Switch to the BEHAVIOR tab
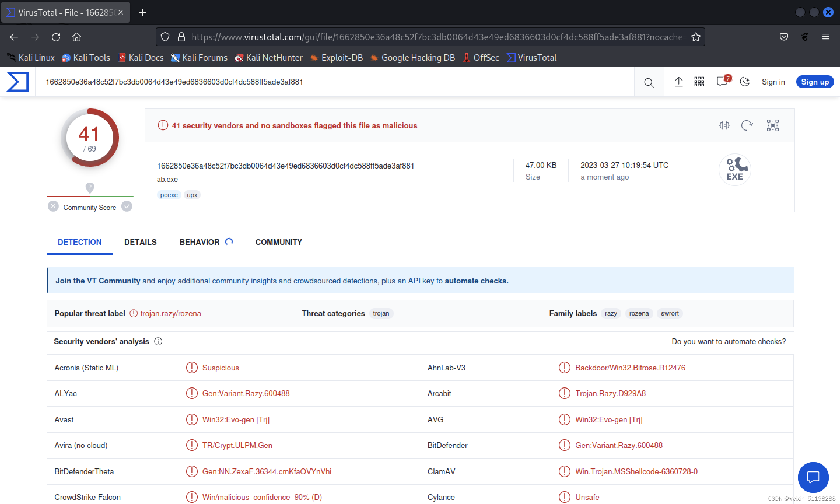This screenshot has height=504, width=840. (206, 242)
